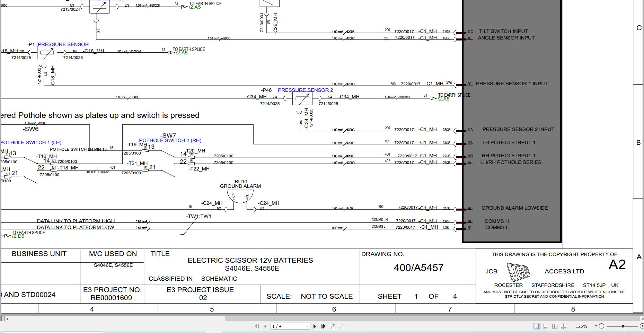Go to the previous page
This screenshot has height=333, width=644.
[x=265, y=326]
